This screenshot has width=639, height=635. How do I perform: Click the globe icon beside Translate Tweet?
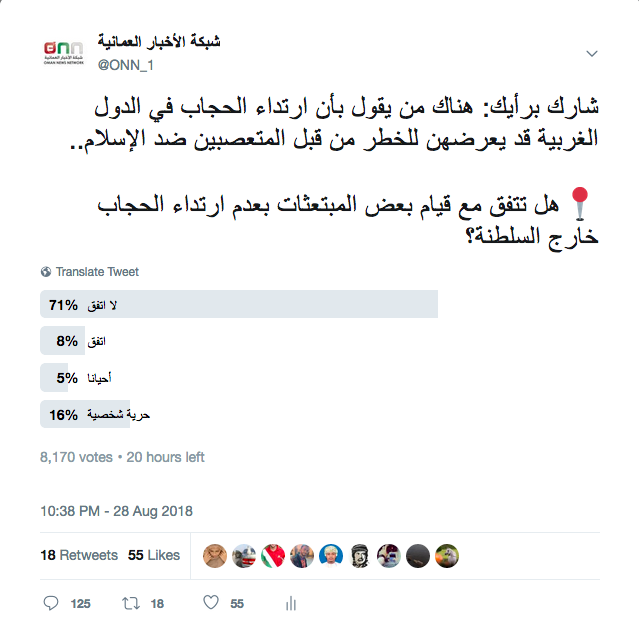[46, 272]
